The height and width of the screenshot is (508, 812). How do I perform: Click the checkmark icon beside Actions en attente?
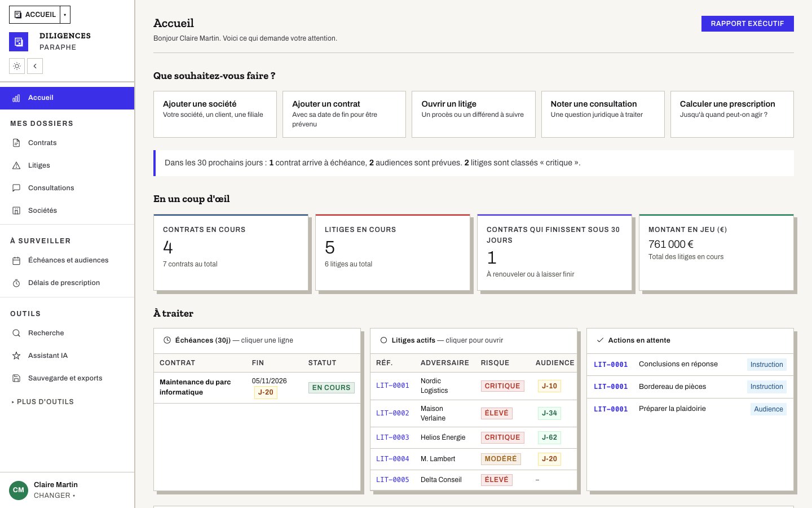point(600,340)
